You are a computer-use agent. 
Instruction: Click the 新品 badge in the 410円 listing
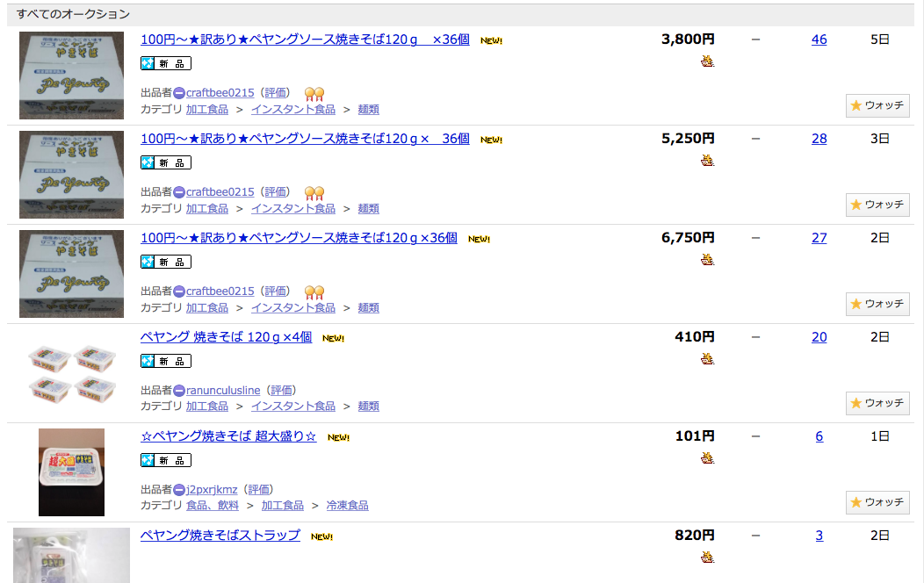[x=166, y=361]
